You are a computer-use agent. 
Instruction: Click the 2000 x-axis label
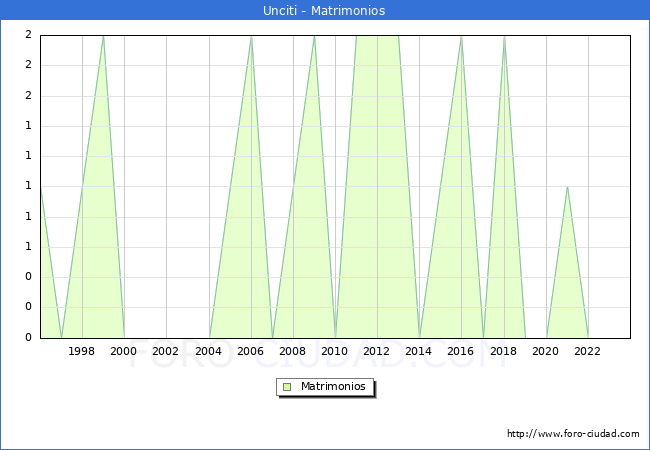pos(124,351)
